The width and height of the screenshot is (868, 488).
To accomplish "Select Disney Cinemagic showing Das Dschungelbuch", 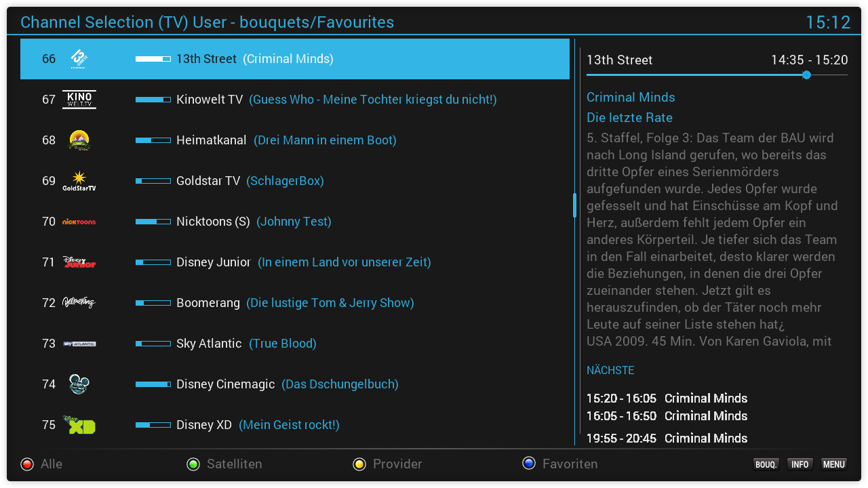I will click(287, 384).
